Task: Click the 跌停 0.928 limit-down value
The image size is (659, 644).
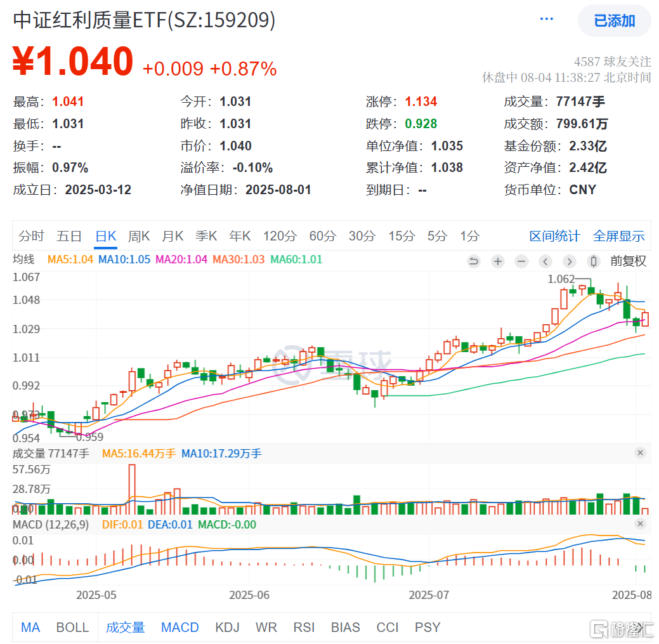Action: 421,124
